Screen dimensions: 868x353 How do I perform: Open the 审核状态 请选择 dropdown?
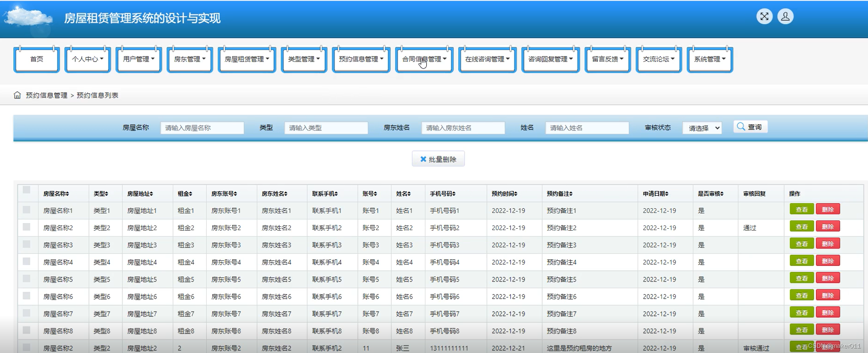coord(702,128)
